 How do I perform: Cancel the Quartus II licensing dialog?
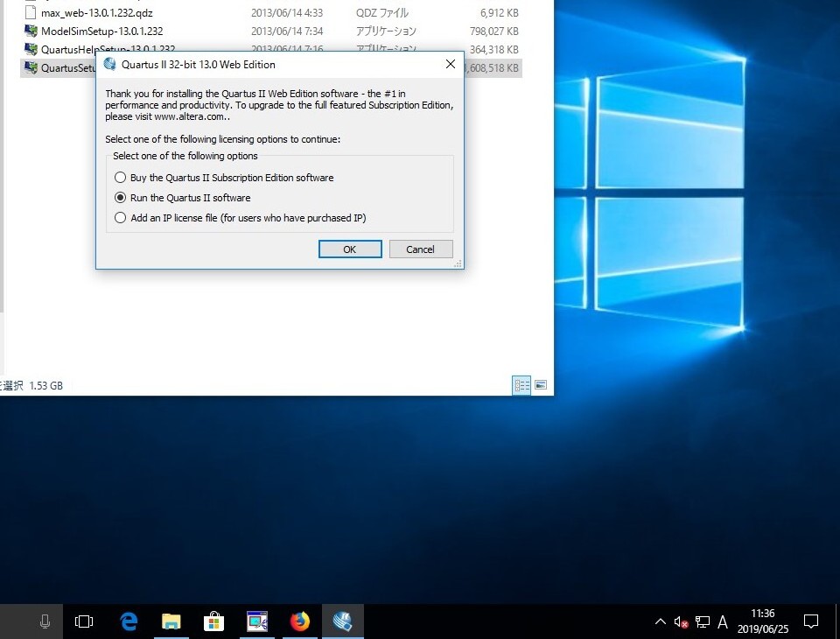coord(421,249)
